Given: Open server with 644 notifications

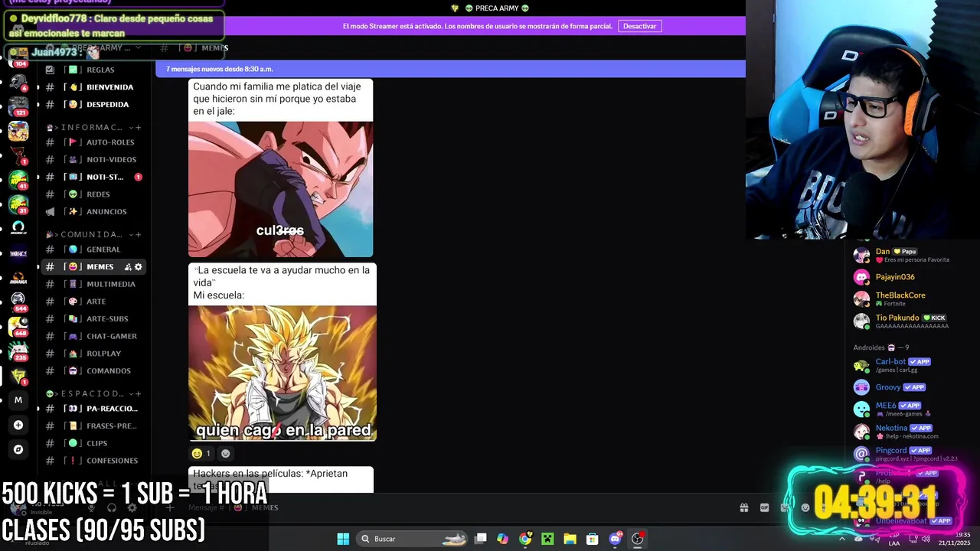Looking at the screenshot, I should (x=18, y=302).
